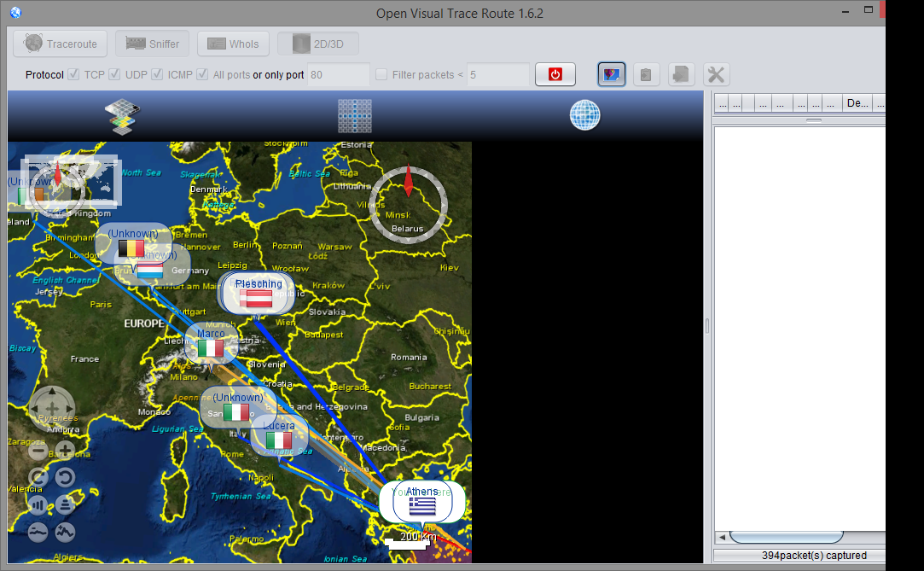Image resolution: width=924 pixels, height=571 pixels.
Task: Click the application globe icon in title bar
Action: [x=16, y=12]
